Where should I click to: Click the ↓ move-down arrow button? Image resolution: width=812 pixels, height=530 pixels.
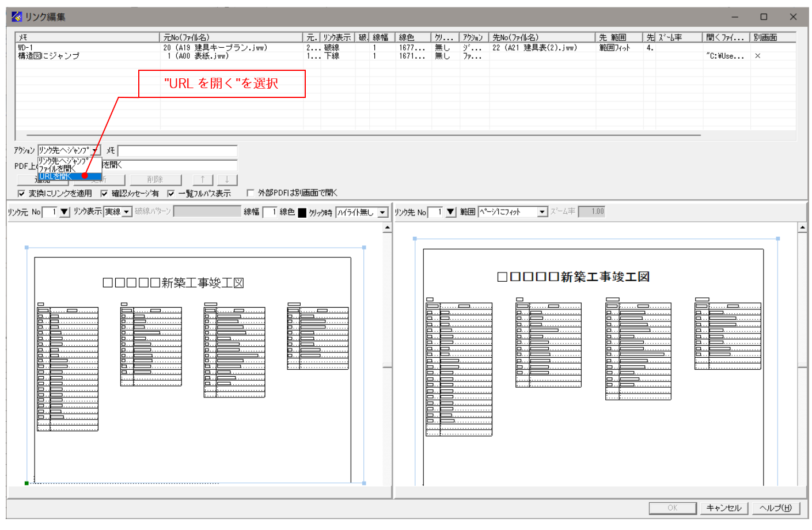pos(226,180)
